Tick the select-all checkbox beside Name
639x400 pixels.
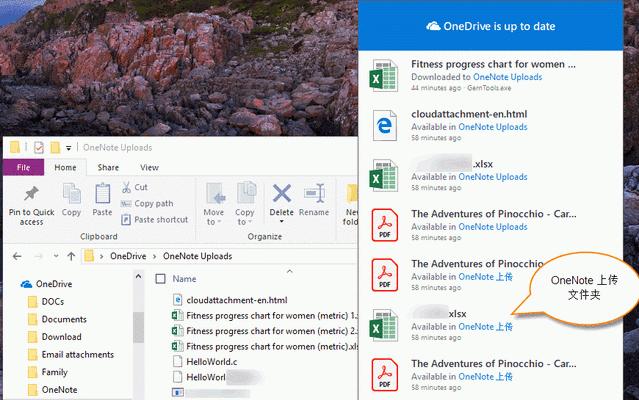(161, 279)
